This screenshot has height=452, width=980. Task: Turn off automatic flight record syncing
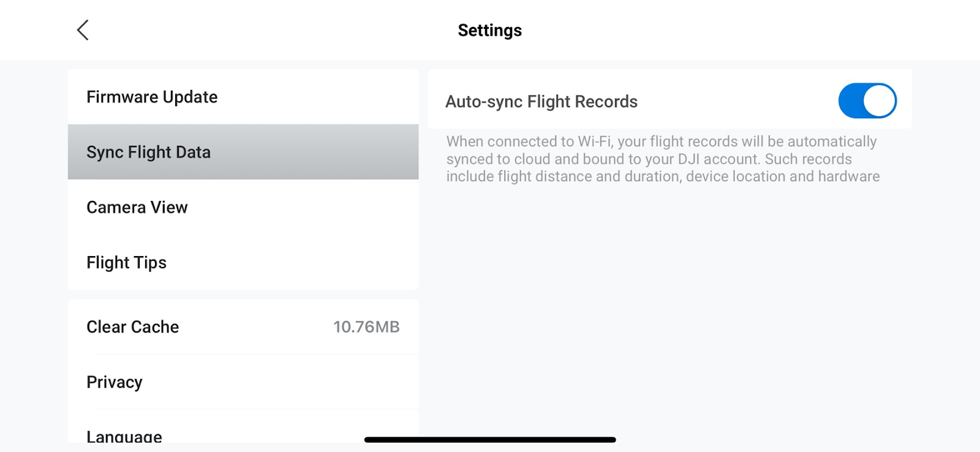pos(866,100)
